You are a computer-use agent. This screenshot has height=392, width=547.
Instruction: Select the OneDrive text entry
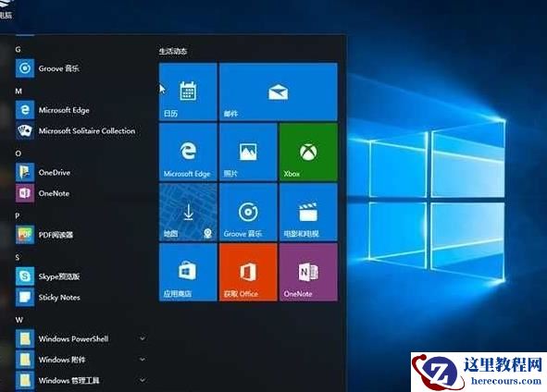coord(55,173)
